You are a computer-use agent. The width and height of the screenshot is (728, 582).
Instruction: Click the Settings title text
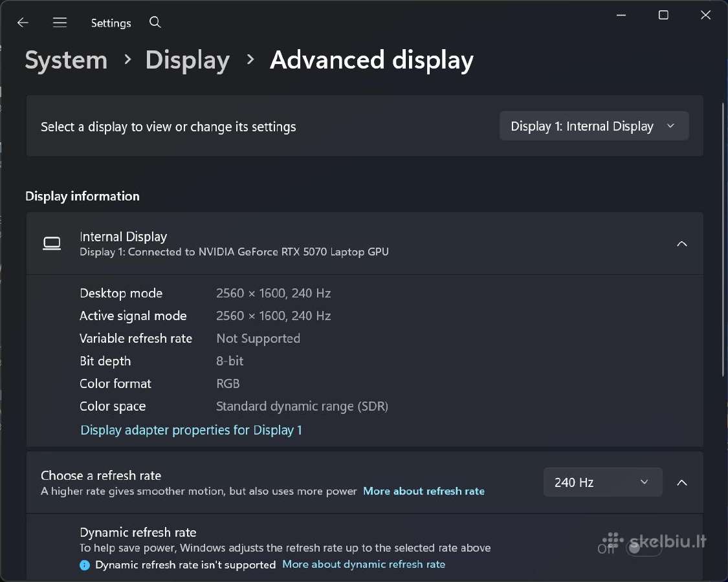111,23
